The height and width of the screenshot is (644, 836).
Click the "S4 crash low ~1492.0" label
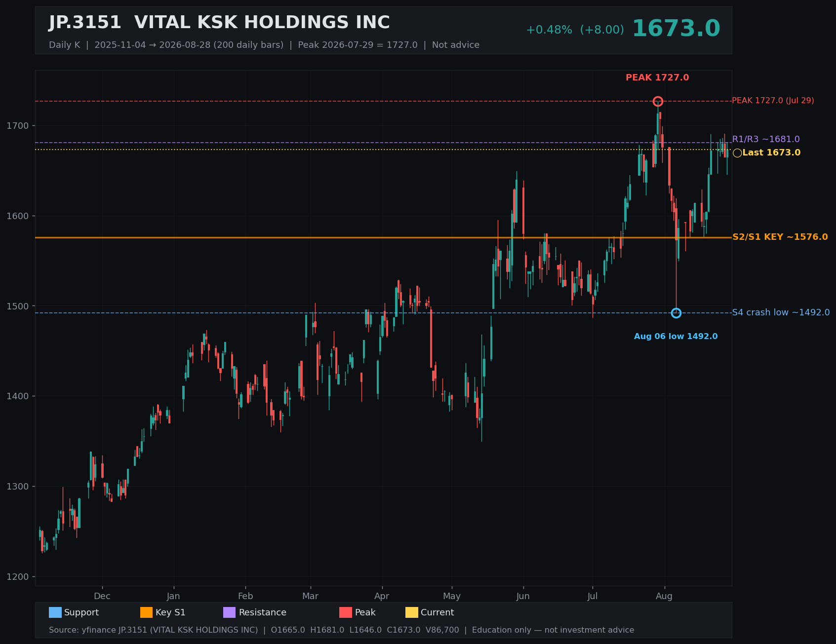tap(781, 313)
